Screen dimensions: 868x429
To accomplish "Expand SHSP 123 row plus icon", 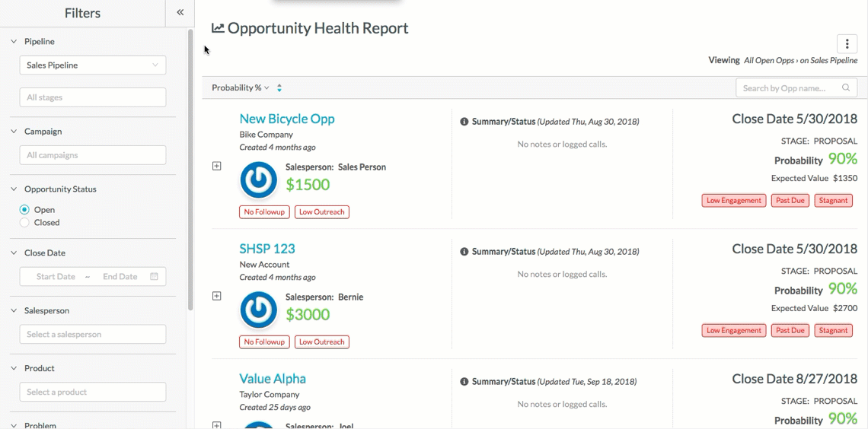I will point(217,296).
